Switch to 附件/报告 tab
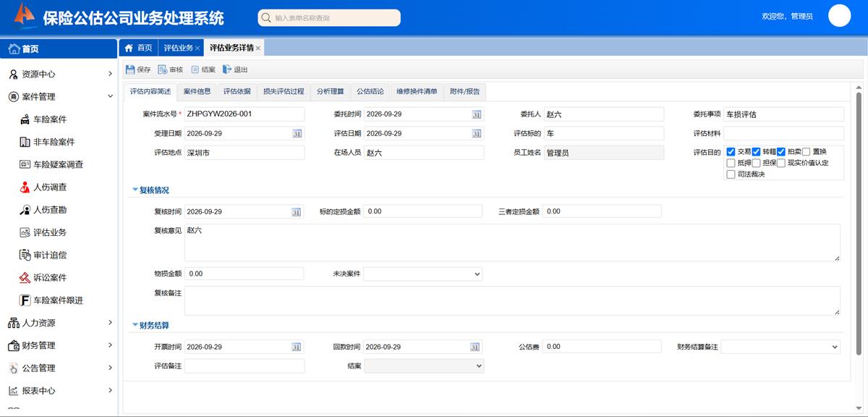 point(464,91)
